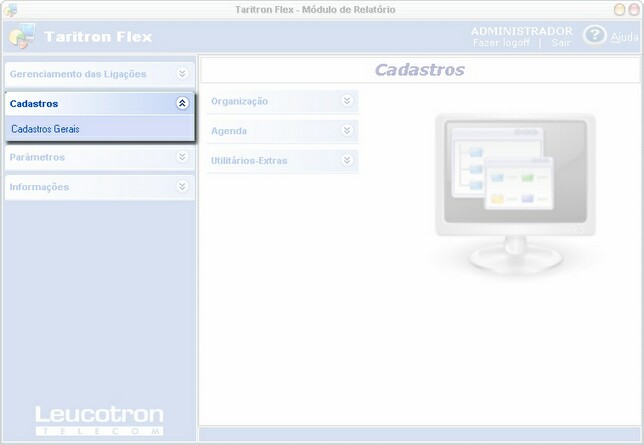Minimize the window with the round button
Screen dimensions: 644x445
pos(619,10)
